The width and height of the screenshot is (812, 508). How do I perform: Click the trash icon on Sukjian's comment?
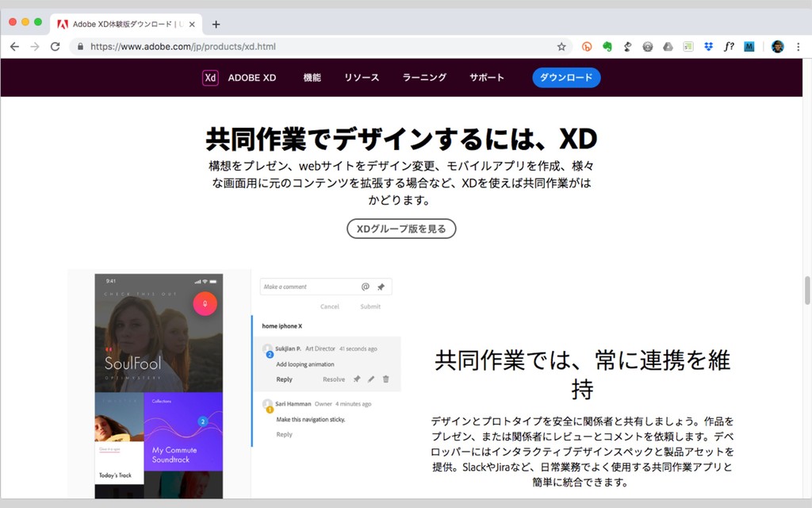[386, 379]
